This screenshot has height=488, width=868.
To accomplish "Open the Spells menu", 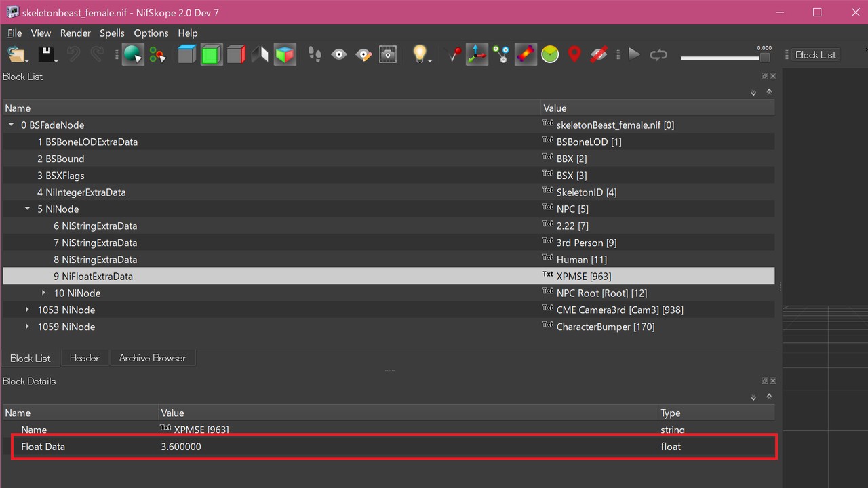I will (112, 33).
